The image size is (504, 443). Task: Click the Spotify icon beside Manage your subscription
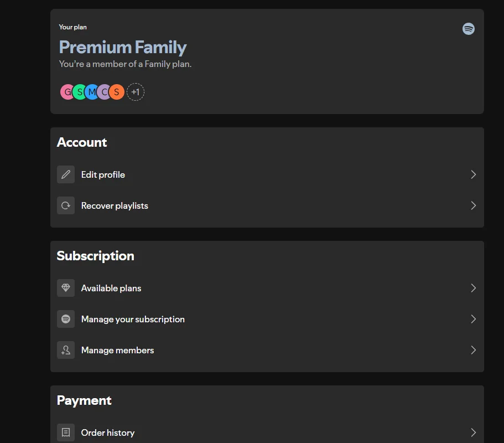(66, 319)
